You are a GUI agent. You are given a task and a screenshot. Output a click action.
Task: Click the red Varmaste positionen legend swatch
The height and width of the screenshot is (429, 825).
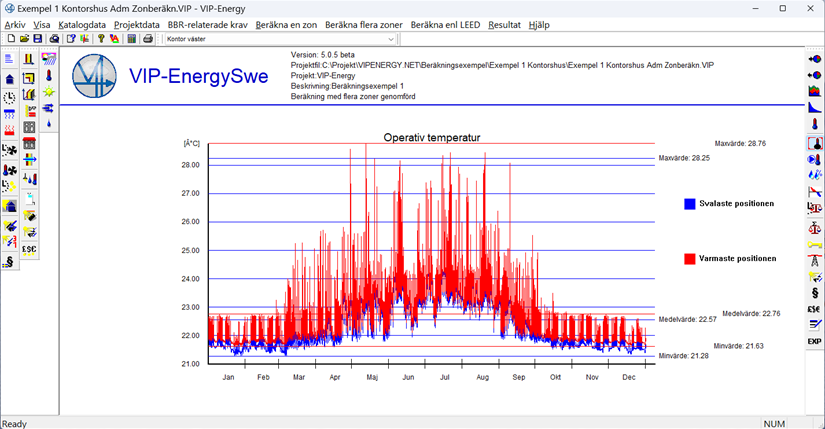click(690, 259)
